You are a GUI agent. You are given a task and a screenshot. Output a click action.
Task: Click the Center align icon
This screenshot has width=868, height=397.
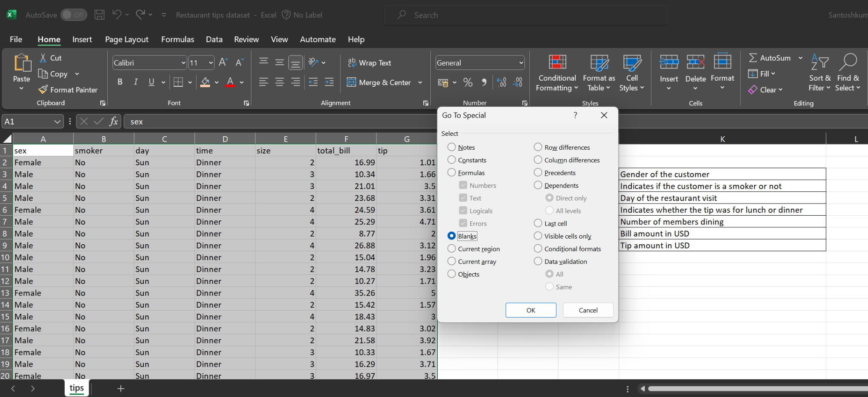(x=279, y=82)
